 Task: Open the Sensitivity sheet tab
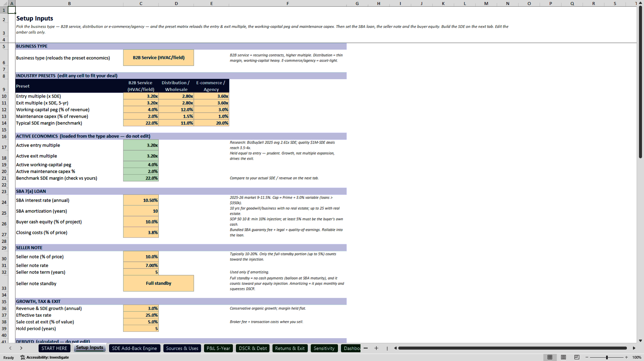(x=324, y=348)
